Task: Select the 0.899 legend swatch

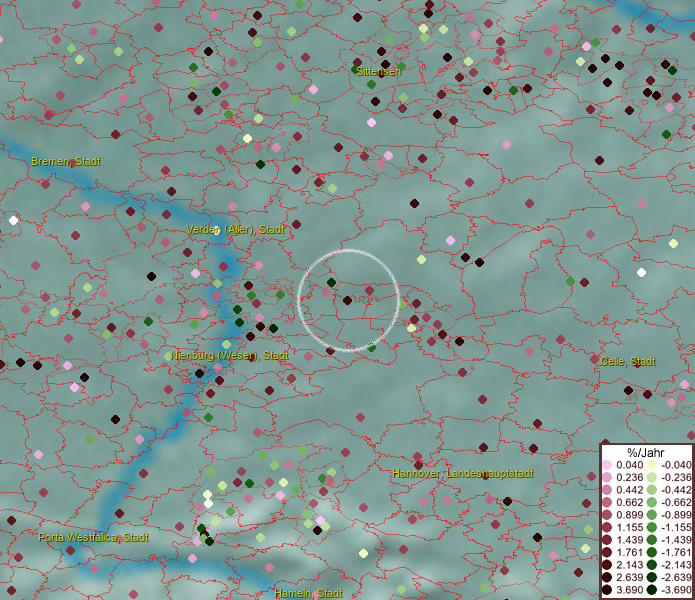Action: coord(607,515)
